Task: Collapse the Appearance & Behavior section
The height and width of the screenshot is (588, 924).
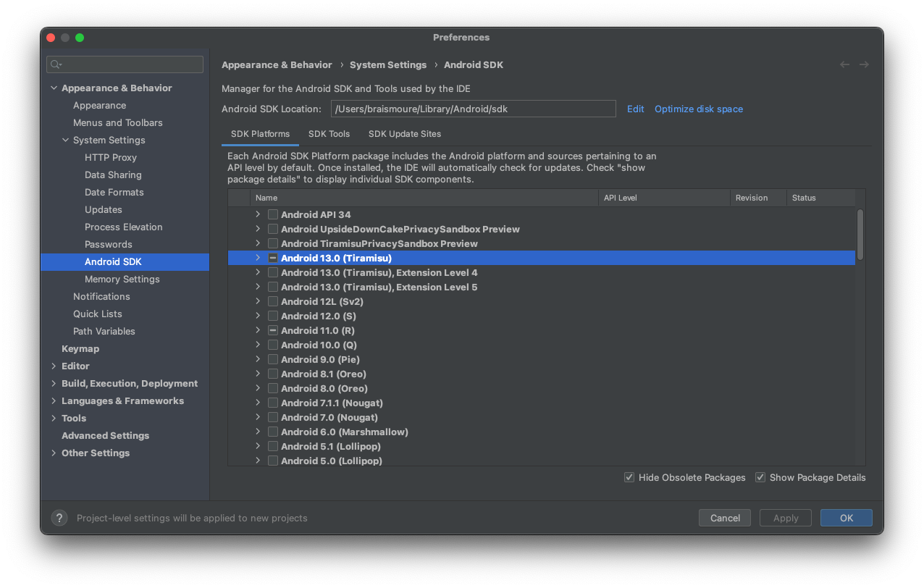Action: pyautogui.click(x=54, y=88)
